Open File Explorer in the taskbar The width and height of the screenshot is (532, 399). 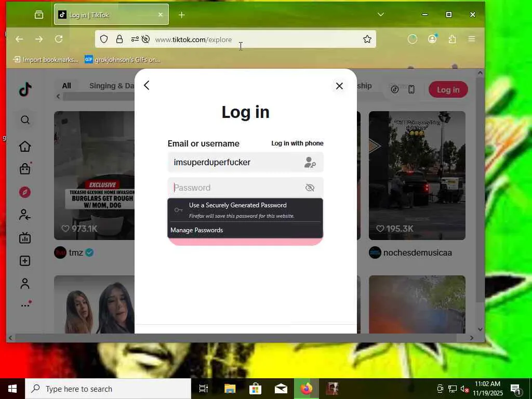230,389
